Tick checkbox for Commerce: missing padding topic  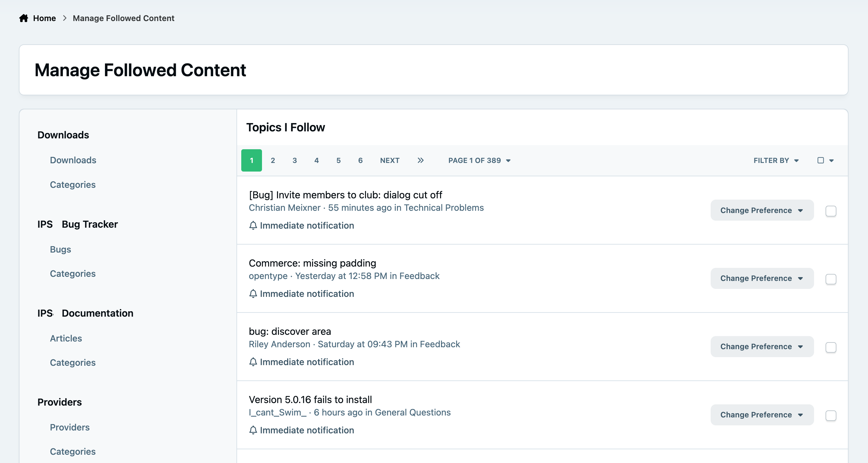coord(831,279)
